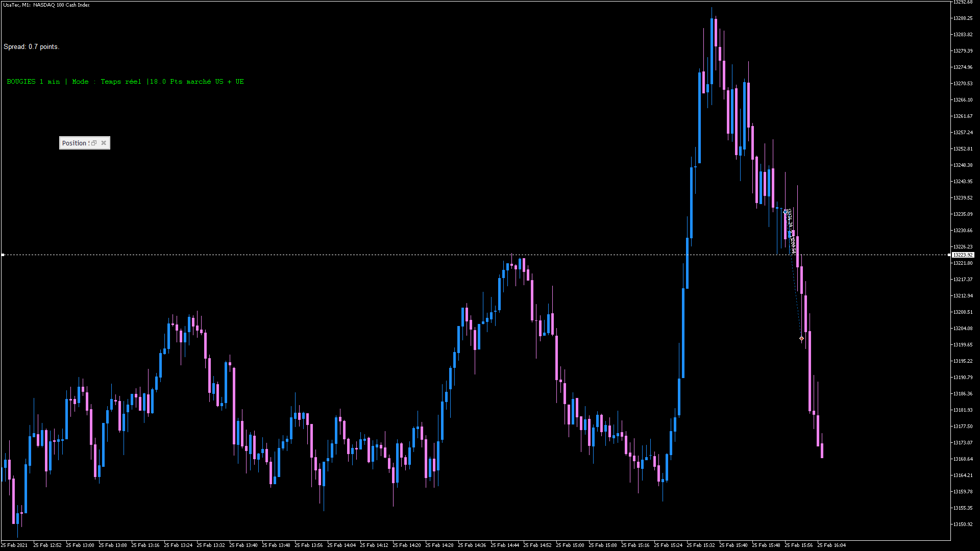
Task: Click the 13288.25 price on scale
Action: point(963,18)
